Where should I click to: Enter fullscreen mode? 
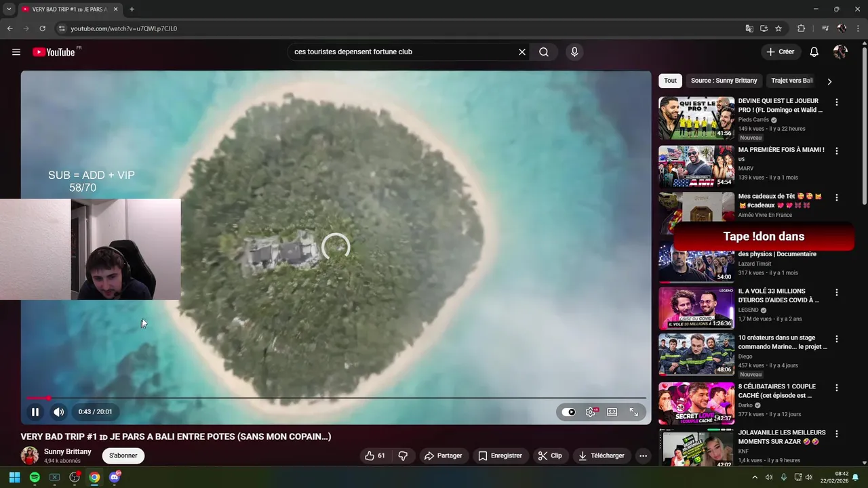click(634, 412)
